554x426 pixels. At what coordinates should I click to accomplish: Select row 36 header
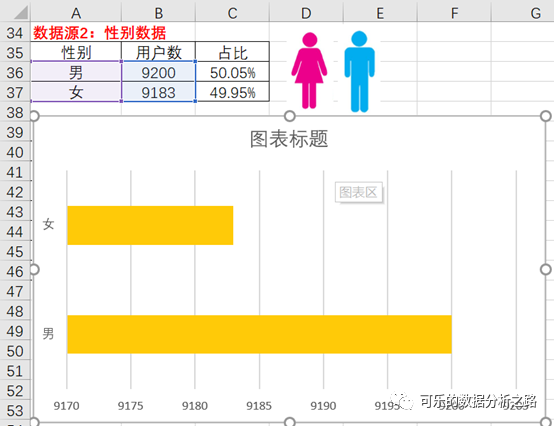15,72
